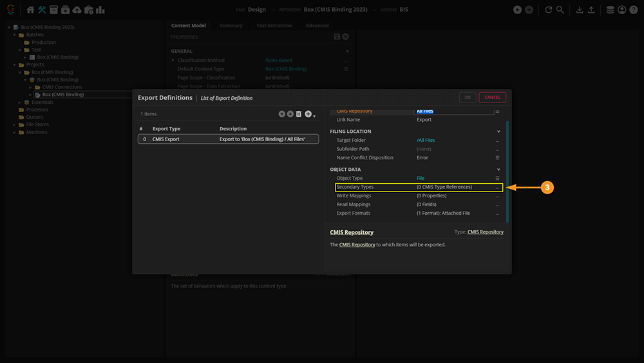This screenshot has height=363, width=644.
Task: Click the add export definition plus icon
Action: (308, 114)
